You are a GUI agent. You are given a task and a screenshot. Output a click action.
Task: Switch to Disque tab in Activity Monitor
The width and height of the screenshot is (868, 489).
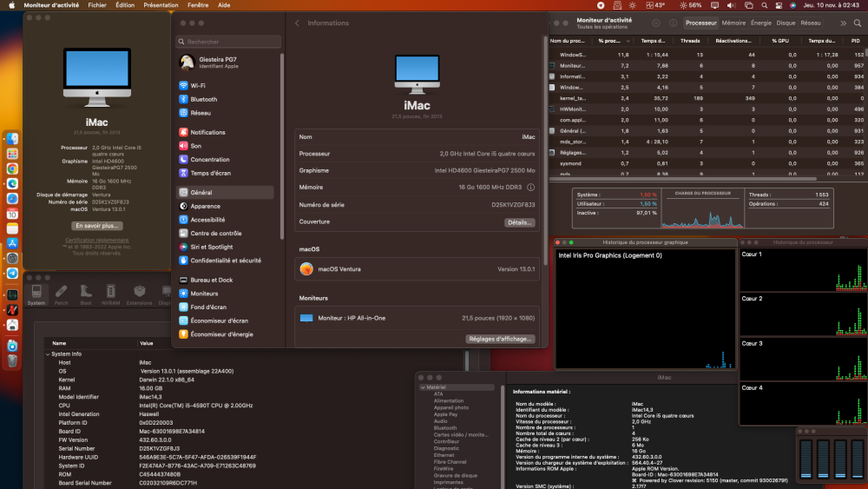point(786,23)
